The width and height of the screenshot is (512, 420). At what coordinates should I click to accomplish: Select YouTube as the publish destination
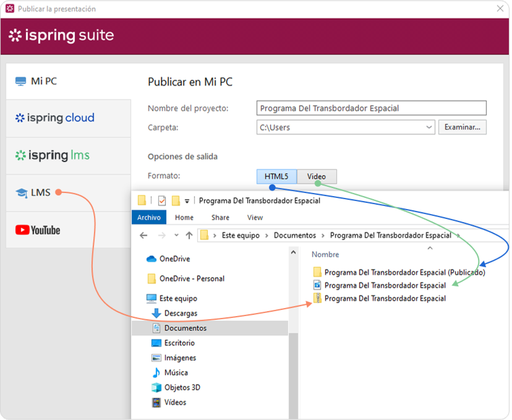click(x=38, y=230)
